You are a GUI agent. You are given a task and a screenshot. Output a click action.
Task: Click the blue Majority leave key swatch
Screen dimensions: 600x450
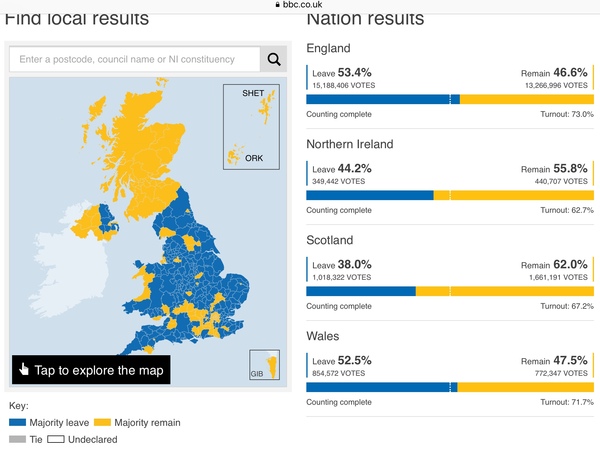[x=17, y=423]
